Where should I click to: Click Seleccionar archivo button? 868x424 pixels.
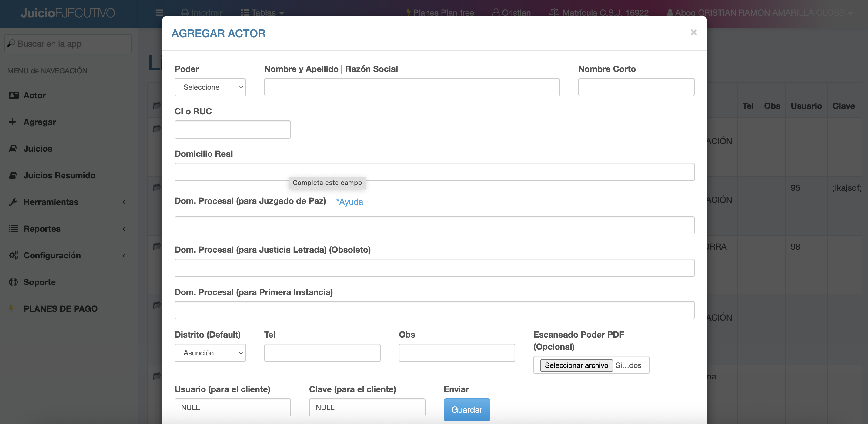coord(576,365)
